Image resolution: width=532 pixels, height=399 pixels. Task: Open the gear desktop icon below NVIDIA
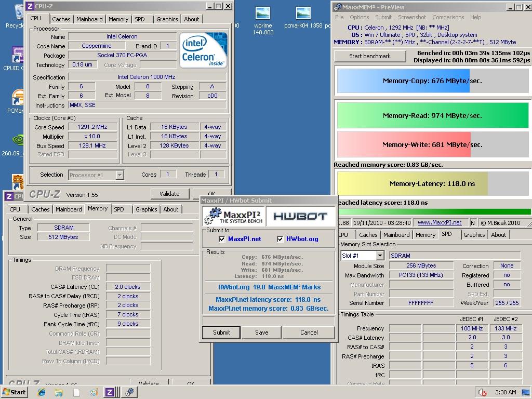(x=17, y=182)
